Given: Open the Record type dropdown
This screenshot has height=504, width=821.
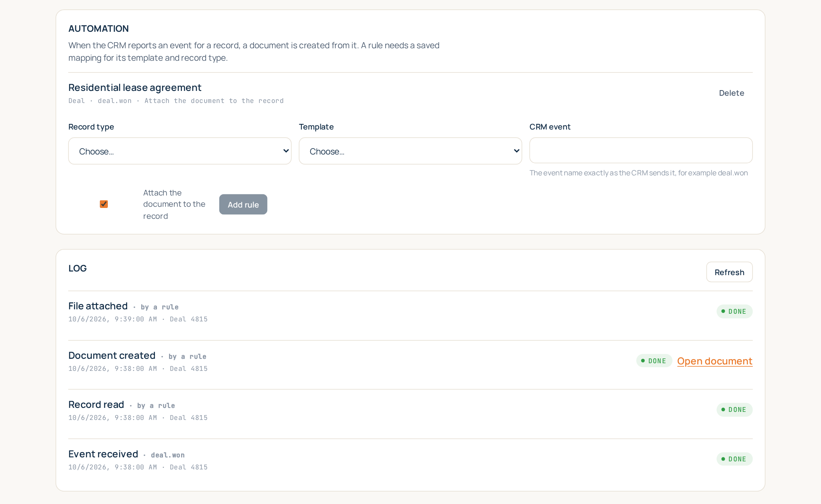Looking at the screenshot, I should 180,151.
